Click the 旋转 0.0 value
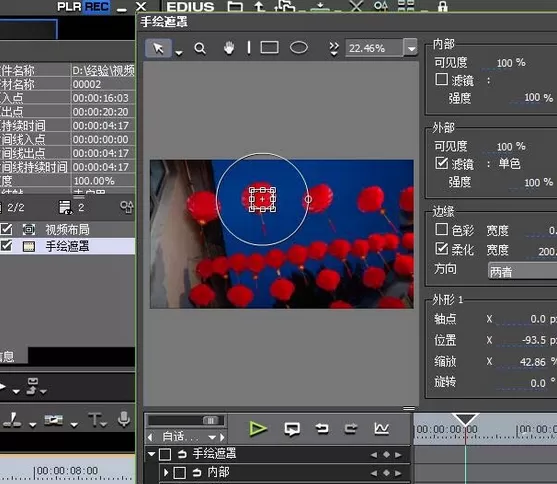Viewport: 557px width, 484px height. click(x=538, y=383)
